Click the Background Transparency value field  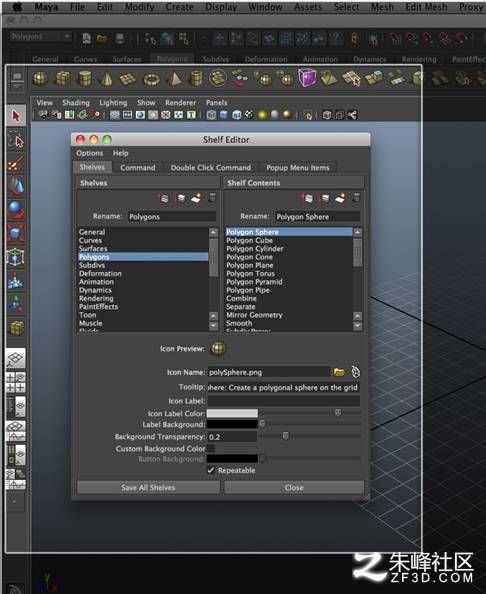click(x=232, y=436)
